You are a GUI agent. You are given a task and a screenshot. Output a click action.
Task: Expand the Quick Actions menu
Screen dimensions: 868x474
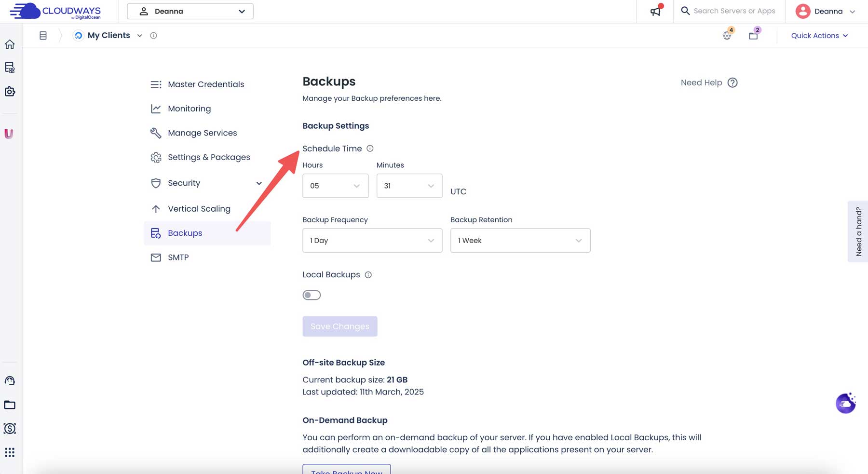[x=819, y=35]
